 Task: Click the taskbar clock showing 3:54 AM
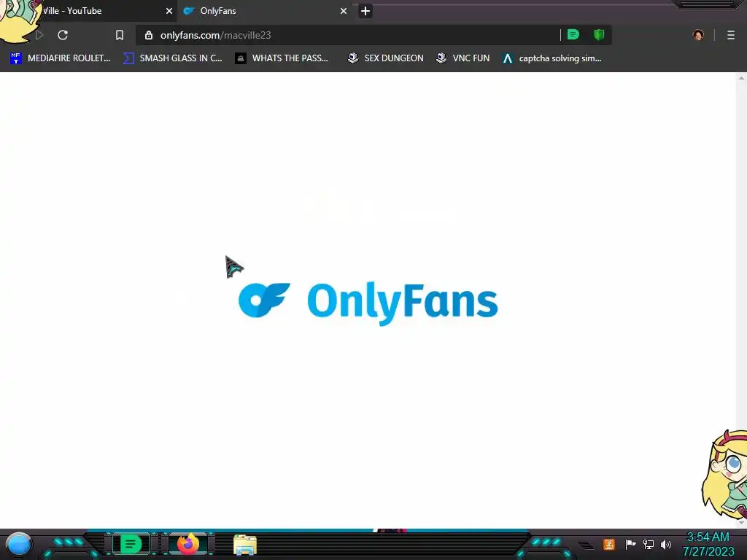pyautogui.click(x=708, y=544)
